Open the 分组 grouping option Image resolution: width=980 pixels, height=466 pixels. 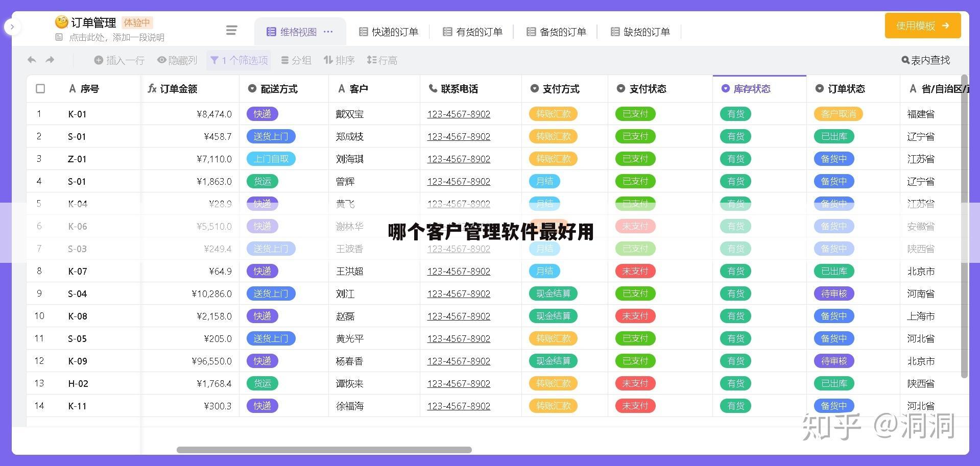click(x=296, y=60)
